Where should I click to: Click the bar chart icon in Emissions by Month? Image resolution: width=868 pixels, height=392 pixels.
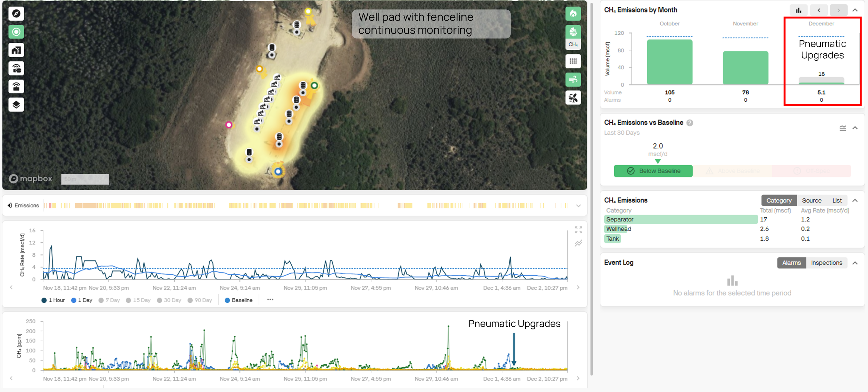click(x=799, y=10)
